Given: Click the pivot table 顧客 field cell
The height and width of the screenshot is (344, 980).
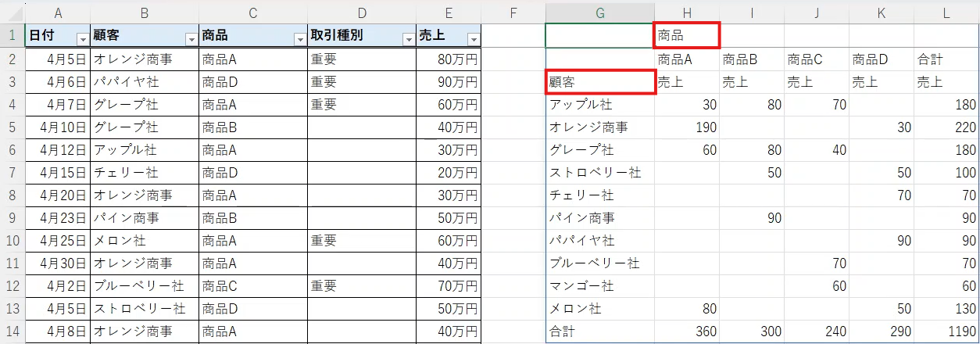Looking at the screenshot, I should tap(599, 82).
